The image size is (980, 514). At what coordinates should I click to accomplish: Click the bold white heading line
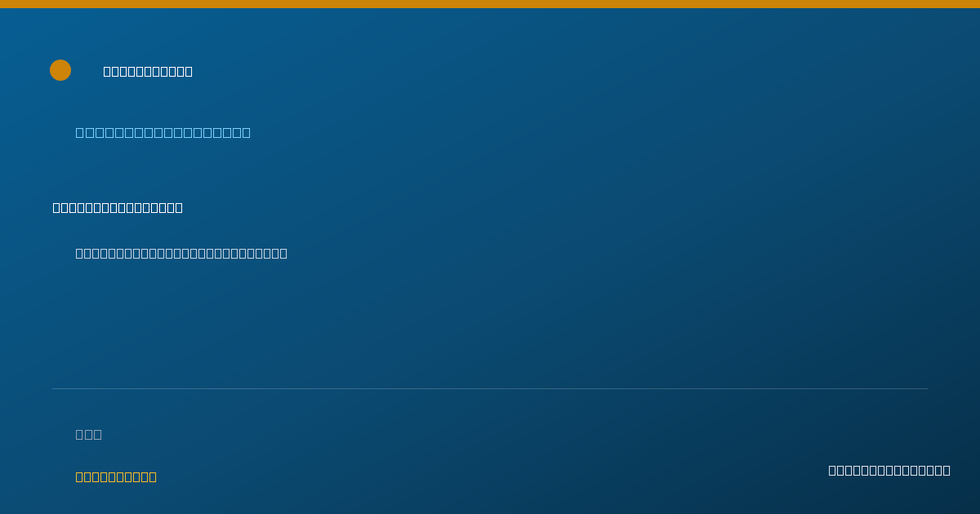pyautogui.click(x=118, y=207)
